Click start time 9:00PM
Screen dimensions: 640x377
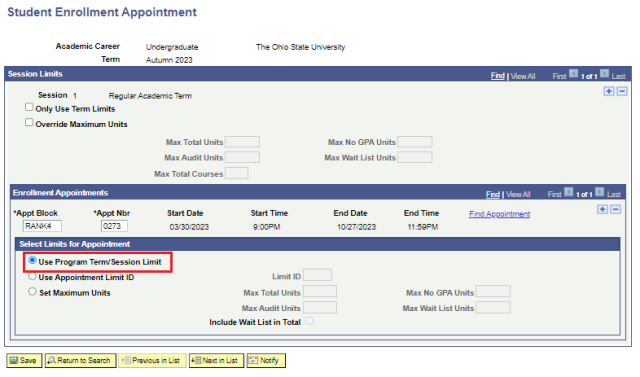[267, 227]
